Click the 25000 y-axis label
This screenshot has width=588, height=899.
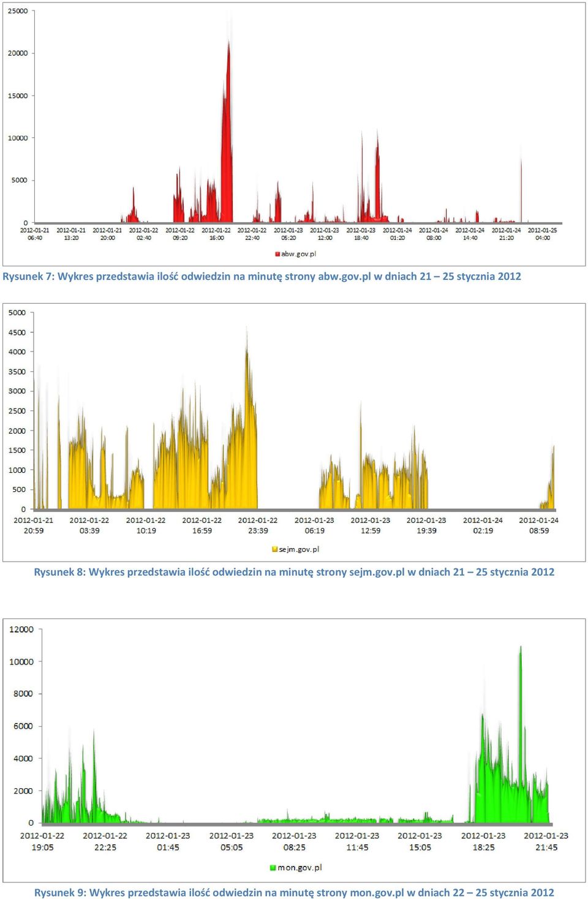point(18,11)
